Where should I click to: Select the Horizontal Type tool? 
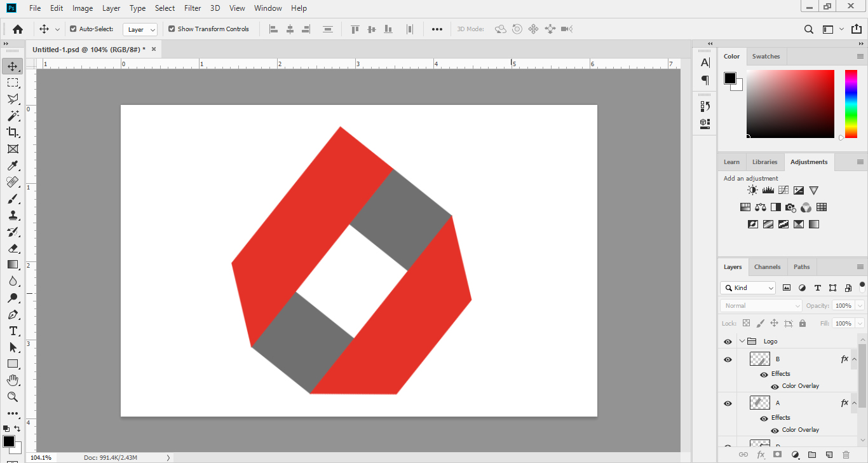click(x=13, y=331)
